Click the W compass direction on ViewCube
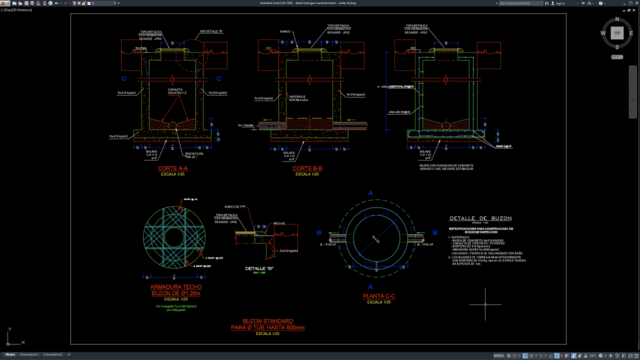 coord(603,33)
